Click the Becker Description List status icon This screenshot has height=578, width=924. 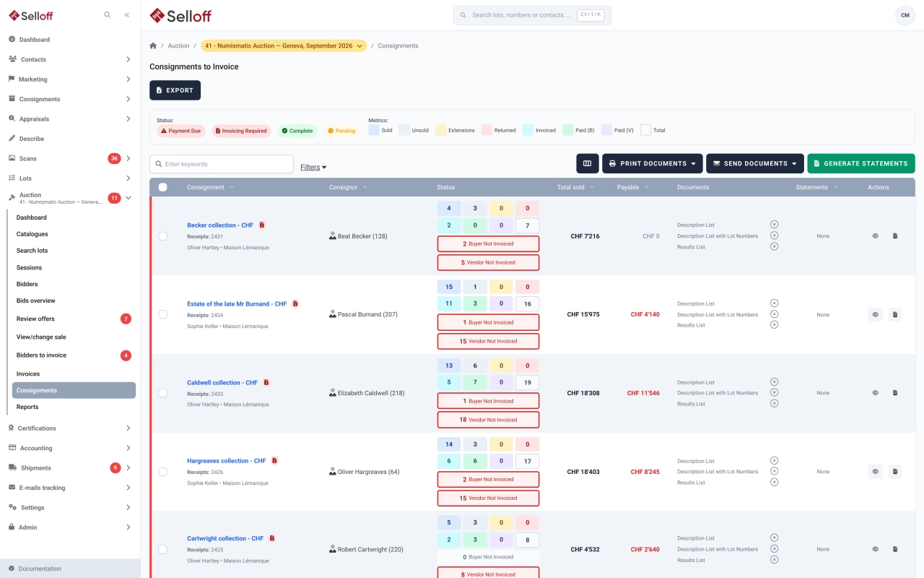pyautogui.click(x=775, y=225)
